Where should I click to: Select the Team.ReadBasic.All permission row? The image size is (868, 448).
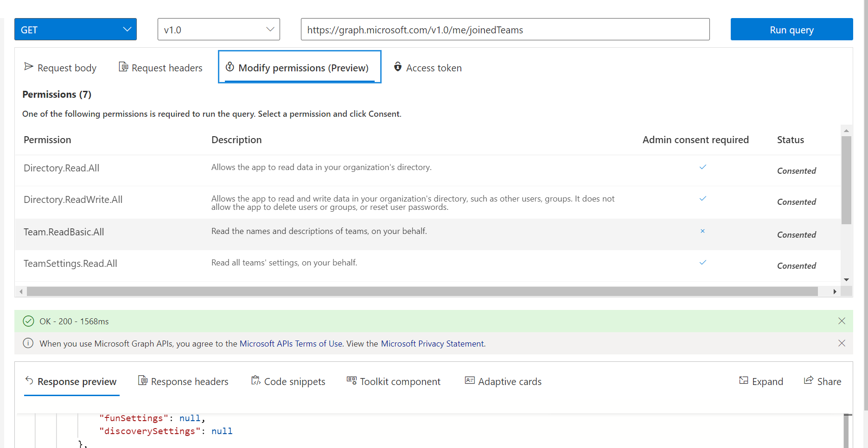coord(428,234)
